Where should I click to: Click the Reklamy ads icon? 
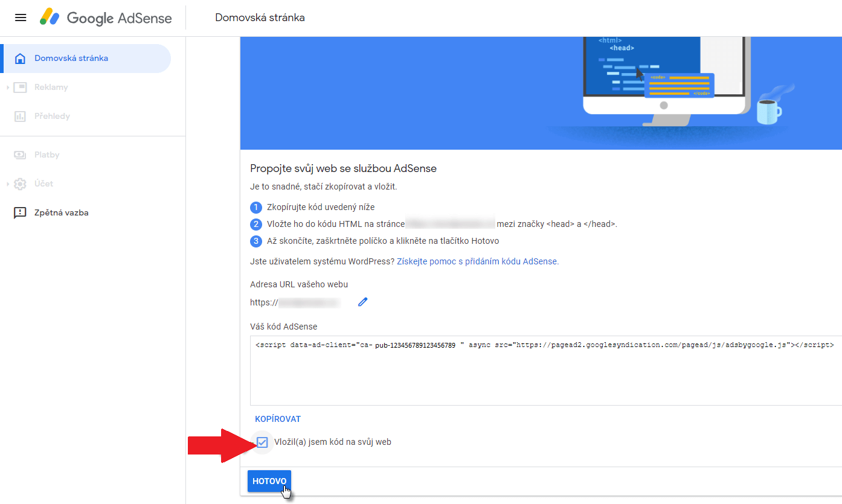pyautogui.click(x=20, y=88)
